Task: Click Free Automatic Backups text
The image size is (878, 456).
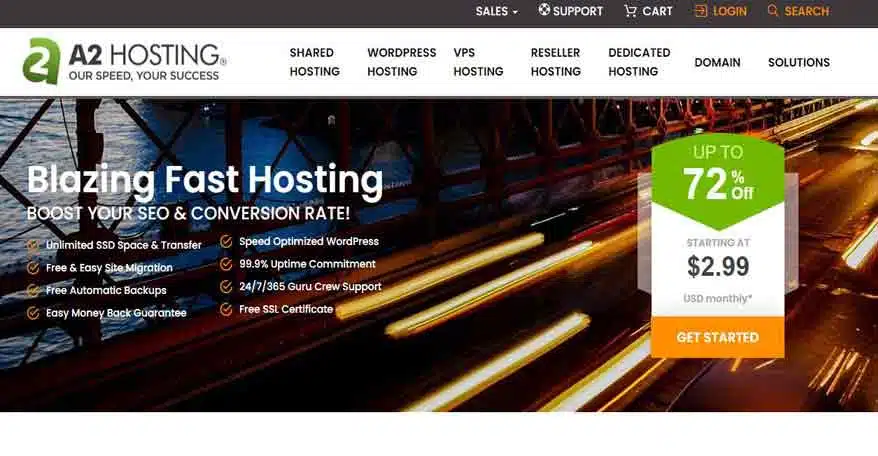Action: click(106, 290)
